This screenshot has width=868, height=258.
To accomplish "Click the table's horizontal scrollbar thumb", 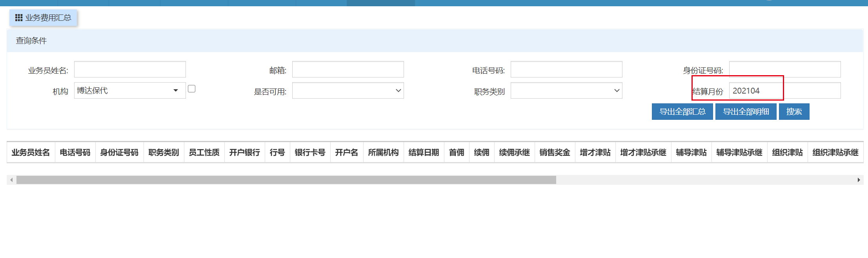I will click(286, 180).
